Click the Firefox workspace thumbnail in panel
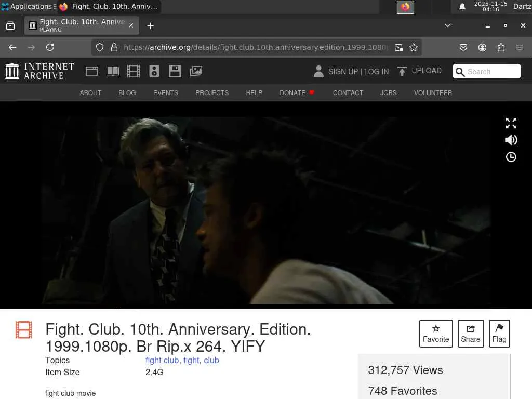 [x=405, y=7]
